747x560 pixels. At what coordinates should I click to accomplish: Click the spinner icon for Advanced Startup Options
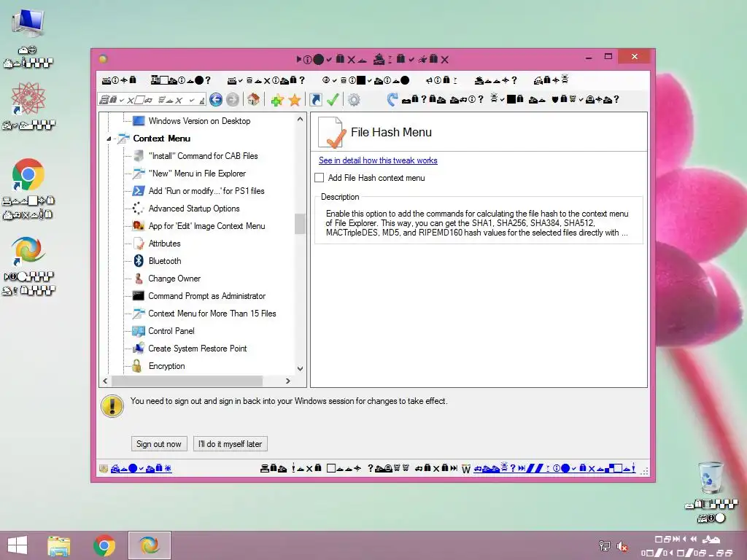click(138, 208)
